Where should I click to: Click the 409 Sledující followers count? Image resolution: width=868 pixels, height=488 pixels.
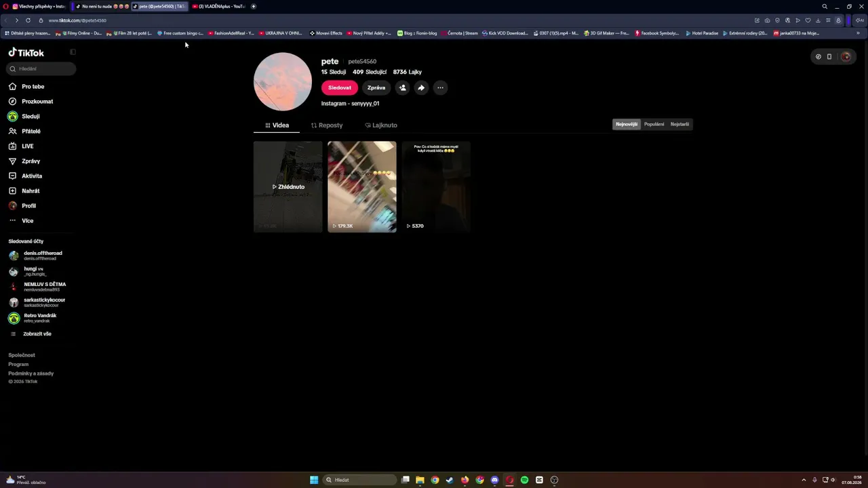[370, 72]
